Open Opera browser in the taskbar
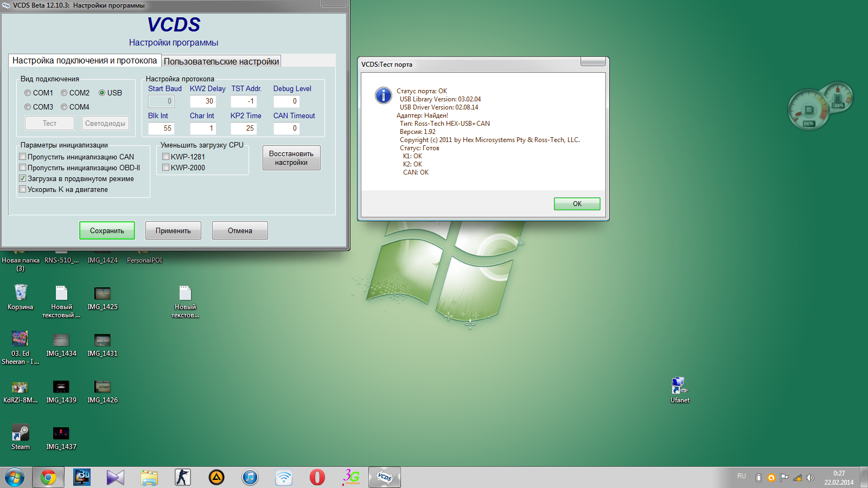The width and height of the screenshot is (868, 488). click(317, 477)
